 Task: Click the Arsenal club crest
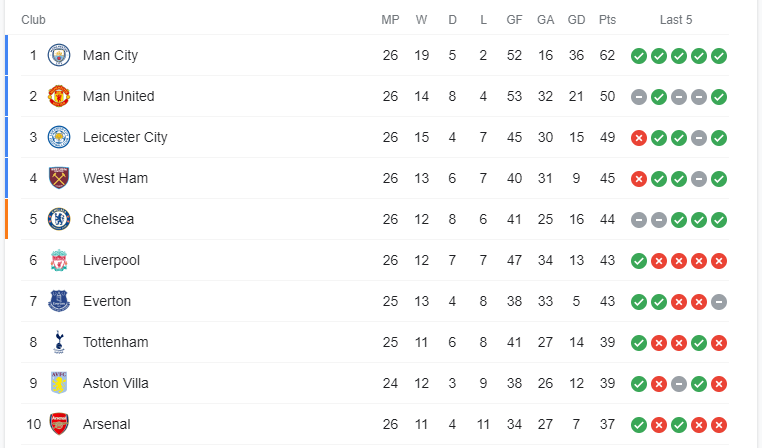pyautogui.click(x=59, y=424)
